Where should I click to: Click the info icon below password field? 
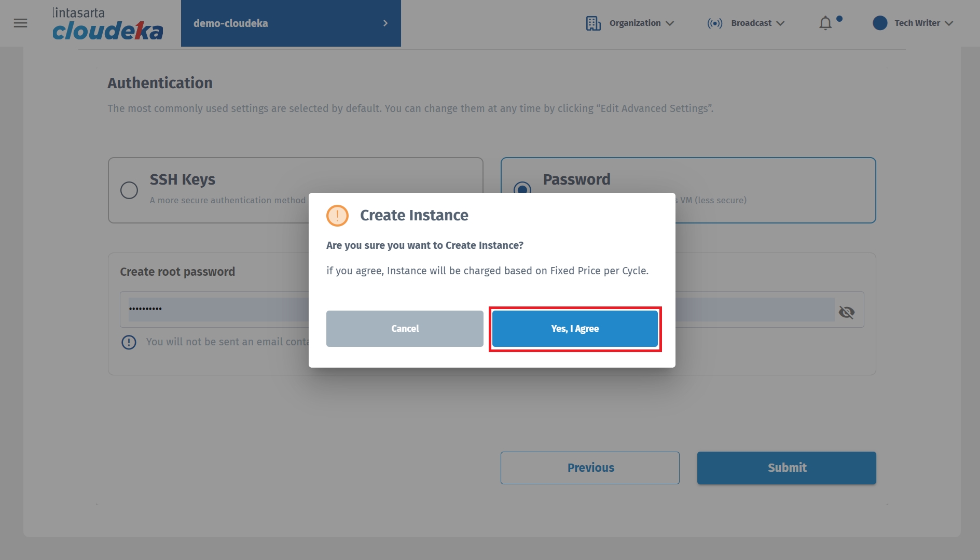coord(129,342)
